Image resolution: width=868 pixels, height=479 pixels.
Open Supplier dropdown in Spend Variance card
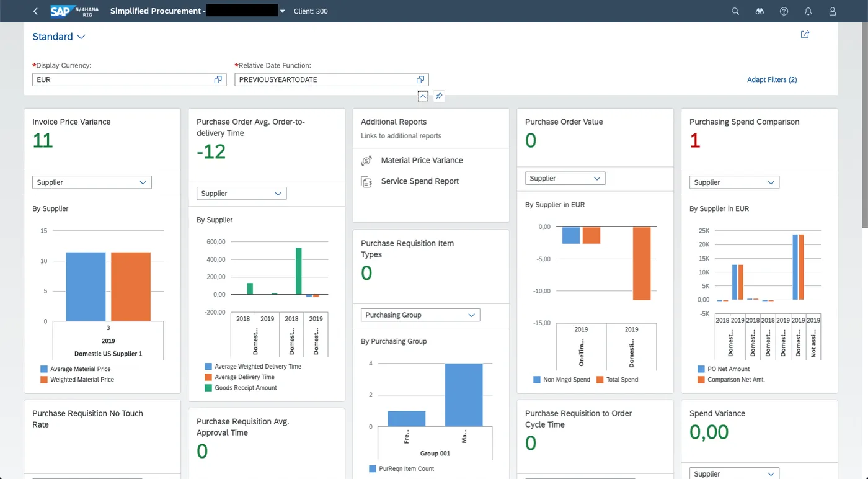coord(734,473)
